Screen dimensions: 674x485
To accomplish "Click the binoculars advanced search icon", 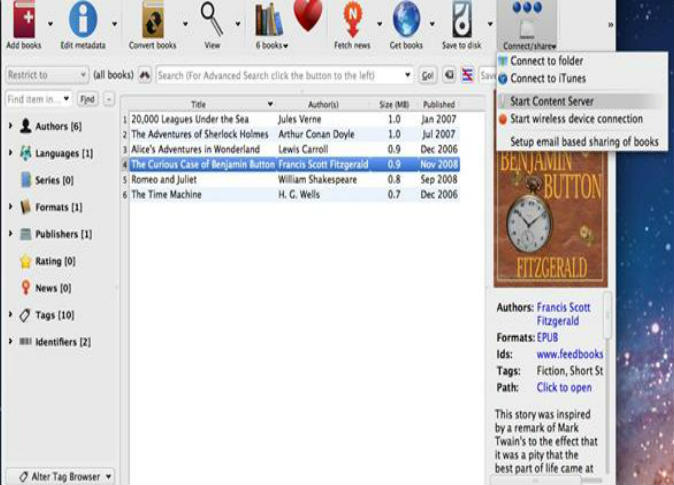I will click(144, 75).
